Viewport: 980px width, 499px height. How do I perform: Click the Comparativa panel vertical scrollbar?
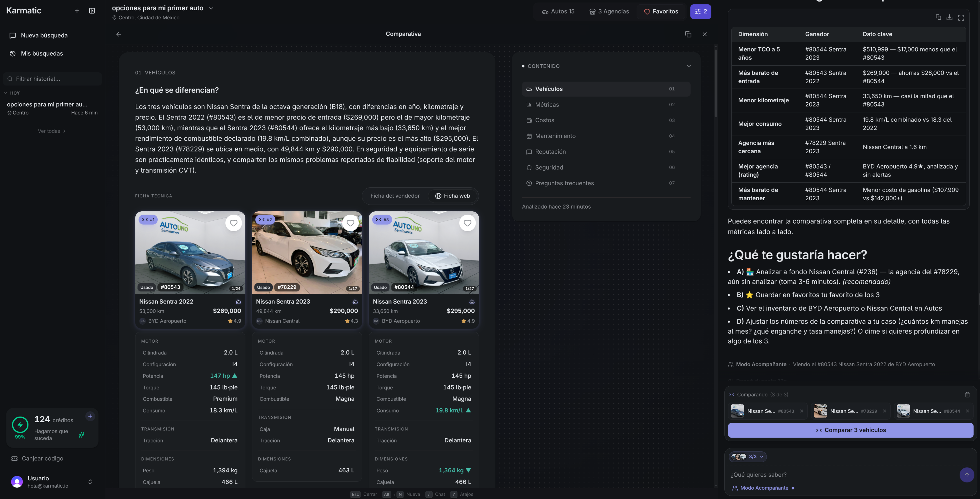pos(716,84)
